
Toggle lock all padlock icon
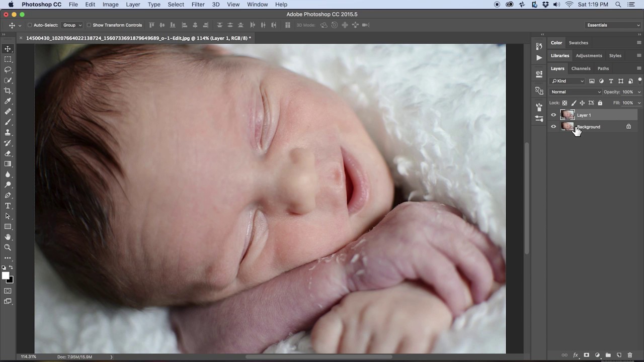tap(600, 103)
